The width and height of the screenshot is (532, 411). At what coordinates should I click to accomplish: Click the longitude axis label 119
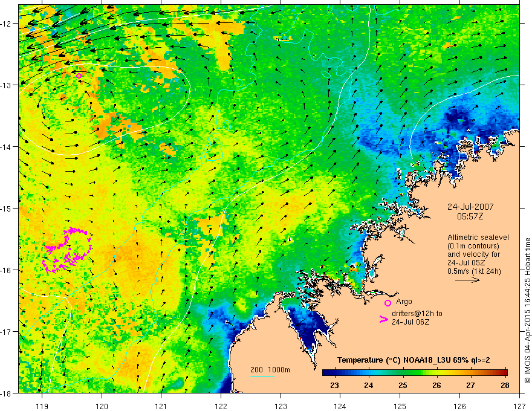tap(42, 406)
